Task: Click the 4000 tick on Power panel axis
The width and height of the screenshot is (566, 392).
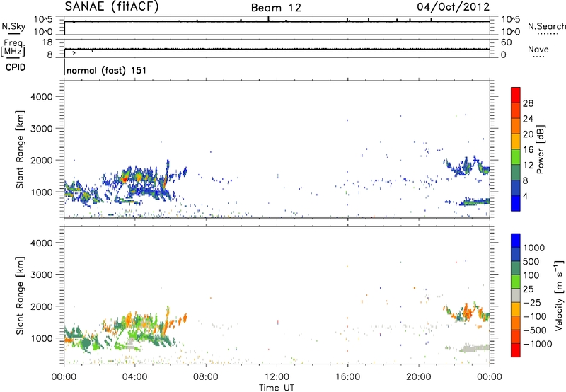Action: tap(41, 97)
